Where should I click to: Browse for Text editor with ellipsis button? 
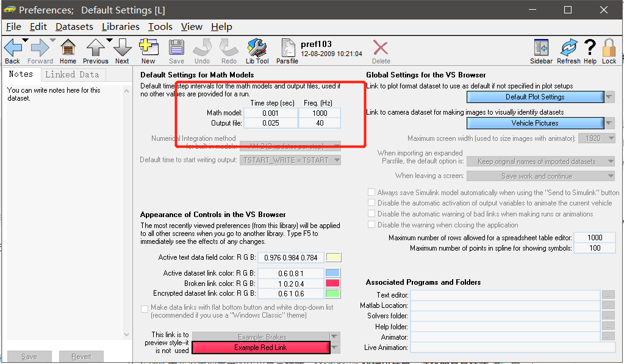click(x=608, y=294)
